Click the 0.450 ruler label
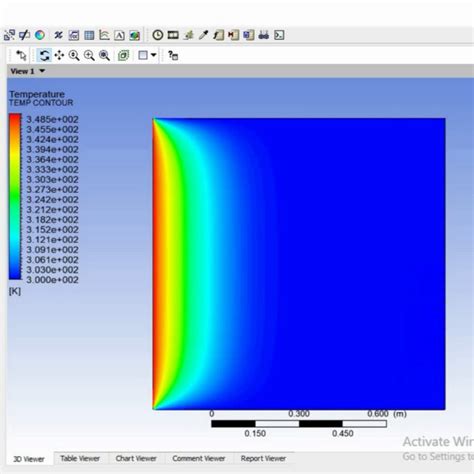Viewport: 474px width, 474px height. (x=343, y=434)
